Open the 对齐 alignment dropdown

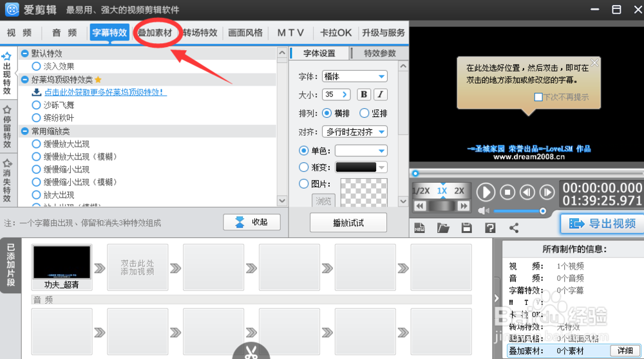tap(354, 132)
